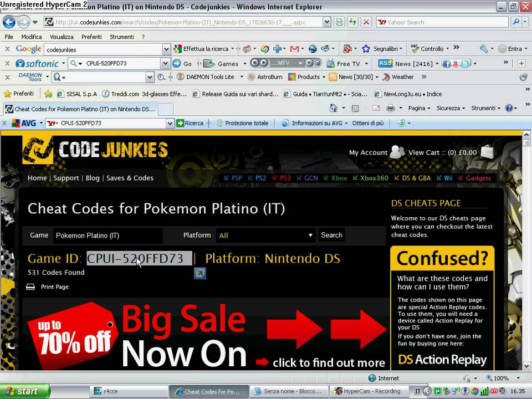Click the Yahoo search magnifier icon

pyautogui.click(x=516, y=22)
